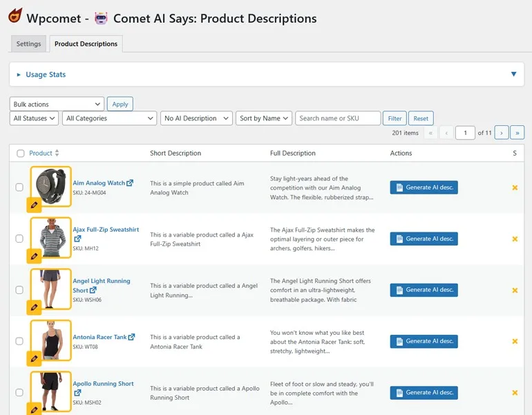Open the All Categories filter dropdown

(110, 118)
